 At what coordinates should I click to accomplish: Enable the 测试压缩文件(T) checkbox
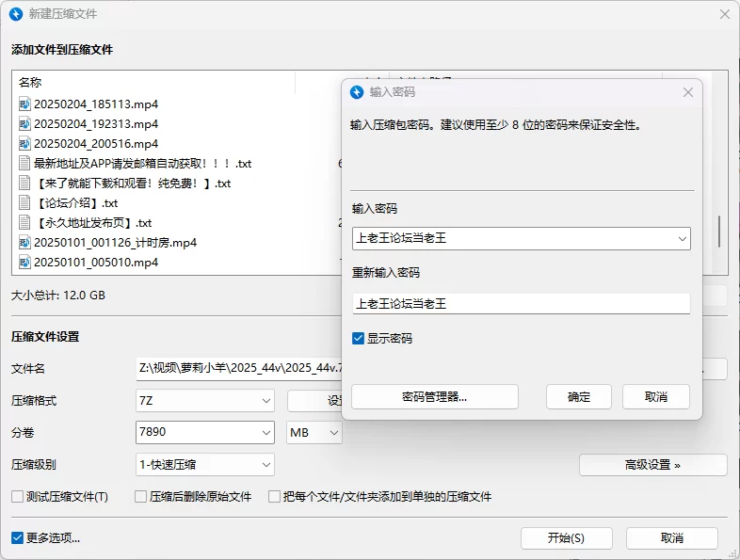point(17,496)
